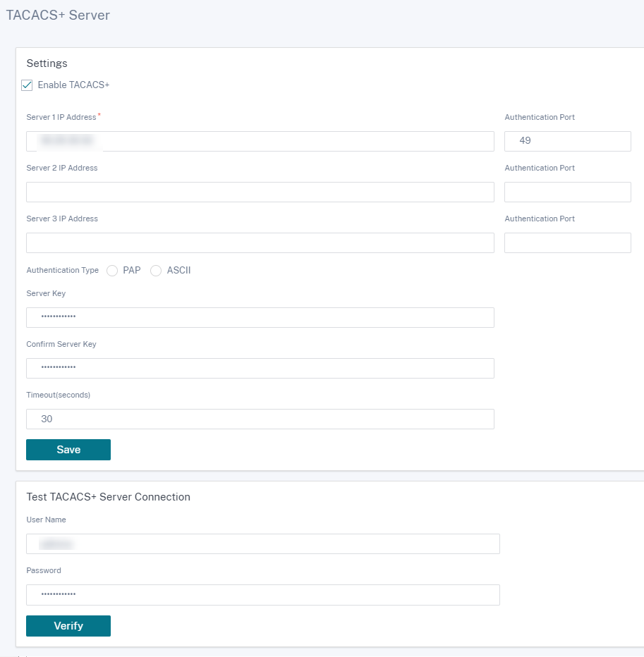The image size is (644, 657).
Task: Click the Enable TACACS+ label text
Action: pyautogui.click(x=73, y=85)
